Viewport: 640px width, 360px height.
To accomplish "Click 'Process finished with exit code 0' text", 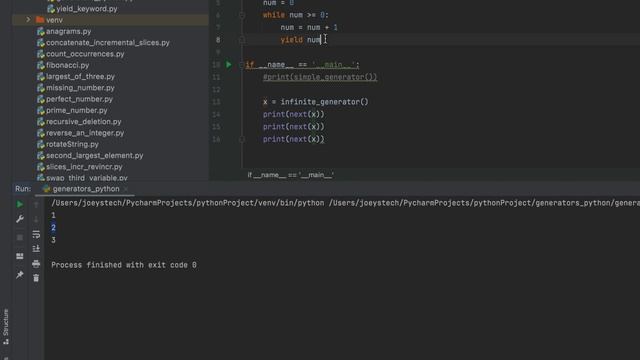I will [124, 265].
